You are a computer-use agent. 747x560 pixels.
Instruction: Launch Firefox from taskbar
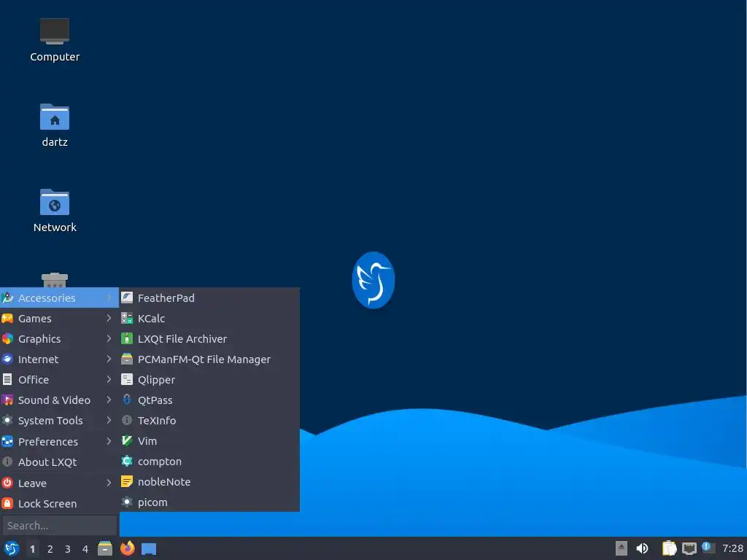pos(127,548)
